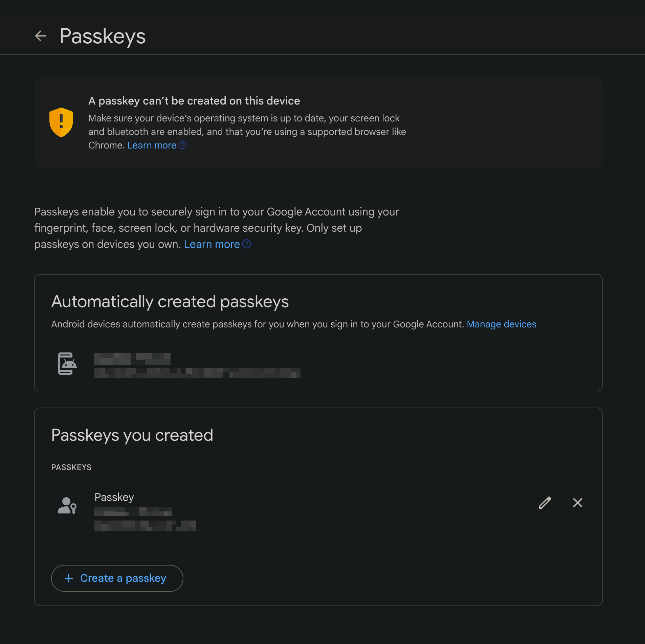Click the Automatically created passkeys heading
Image resolution: width=645 pixels, height=644 pixels.
click(170, 301)
